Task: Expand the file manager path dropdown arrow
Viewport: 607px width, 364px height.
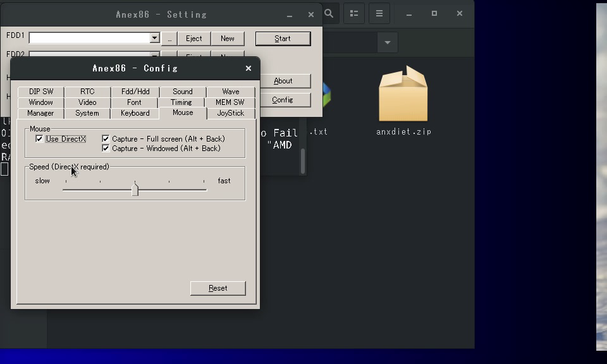Action: (388, 42)
